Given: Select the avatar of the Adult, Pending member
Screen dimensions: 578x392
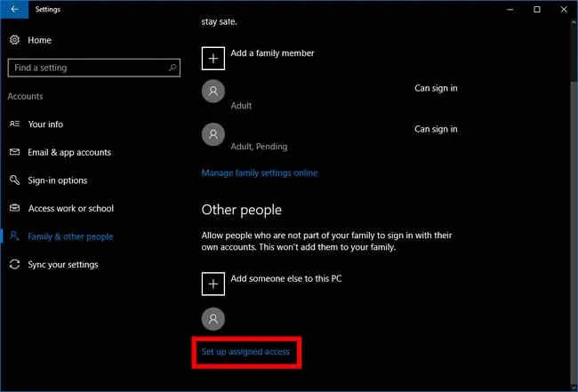Looking at the screenshot, I should tap(213, 134).
